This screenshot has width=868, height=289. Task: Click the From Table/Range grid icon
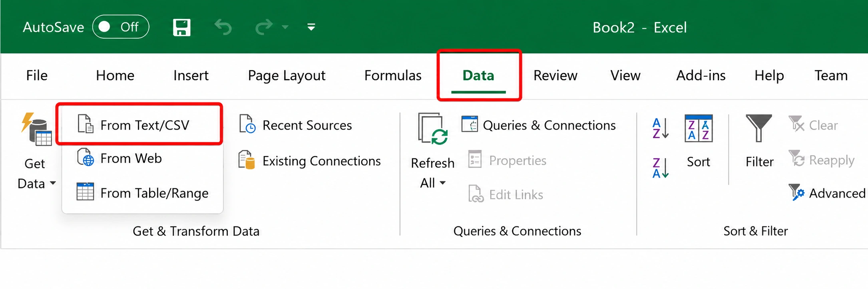coord(85,191)
